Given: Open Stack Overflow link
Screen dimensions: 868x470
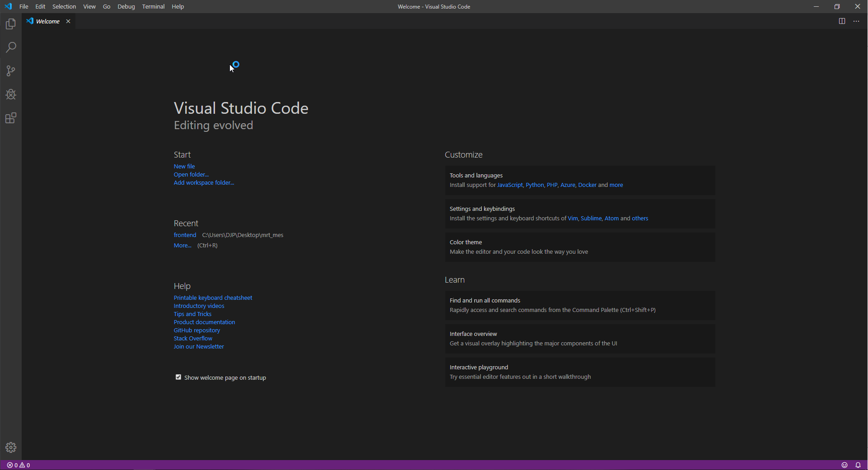Looking at the screenshot, I should tap(193, 338).
